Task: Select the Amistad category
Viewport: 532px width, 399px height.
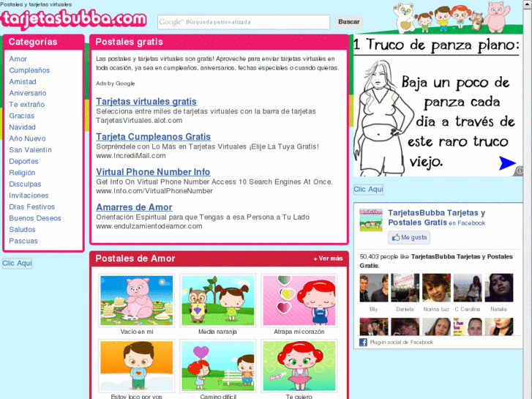Action: tap(23, 82)
